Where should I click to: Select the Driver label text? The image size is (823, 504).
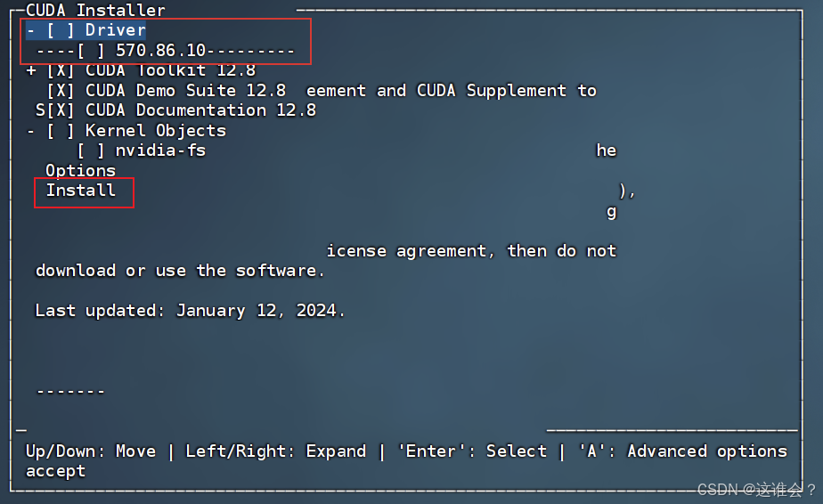[116, 30]
